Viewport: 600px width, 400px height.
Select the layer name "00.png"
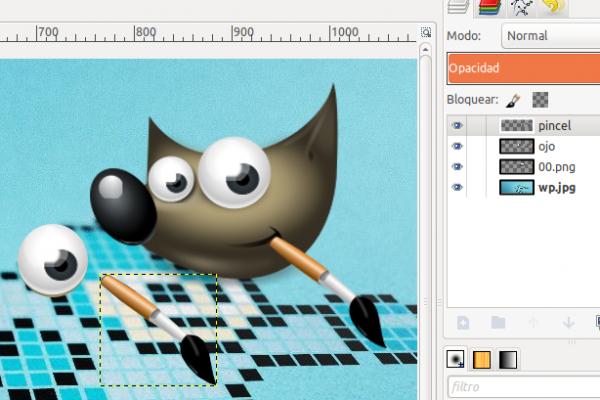(557, 167)
